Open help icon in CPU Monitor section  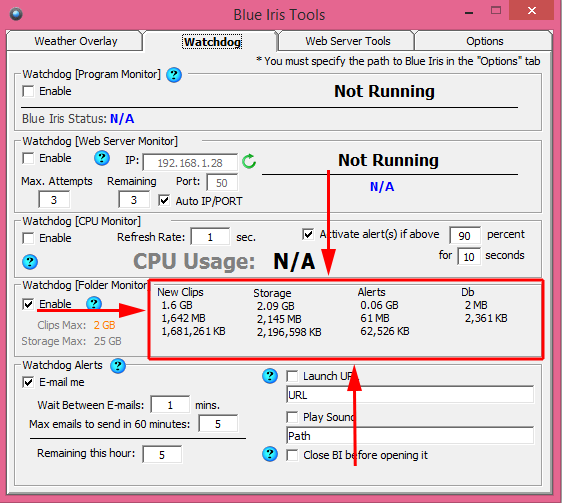[30, 262]
